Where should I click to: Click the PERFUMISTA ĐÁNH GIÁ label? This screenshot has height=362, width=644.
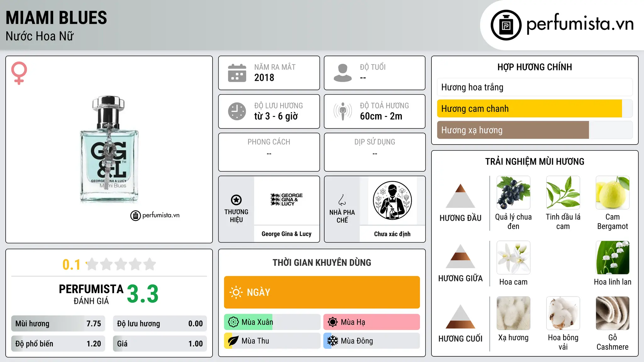click(x=91, y=294)
